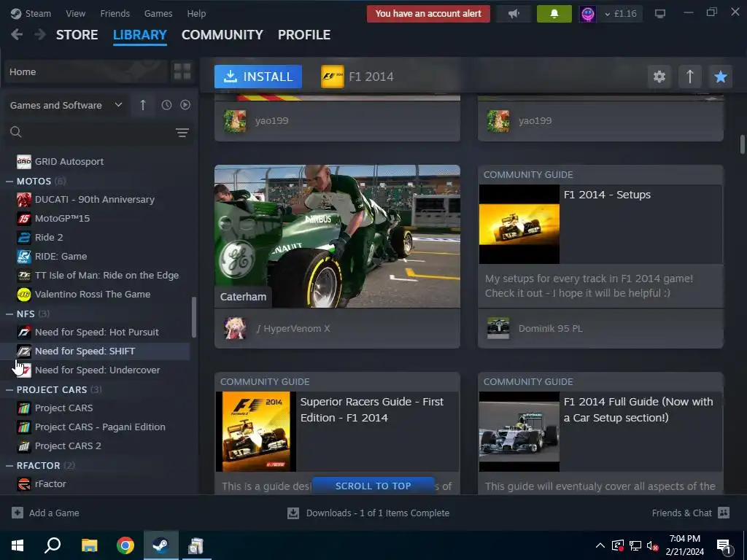Click the arrow icon beside the gear

690,77
